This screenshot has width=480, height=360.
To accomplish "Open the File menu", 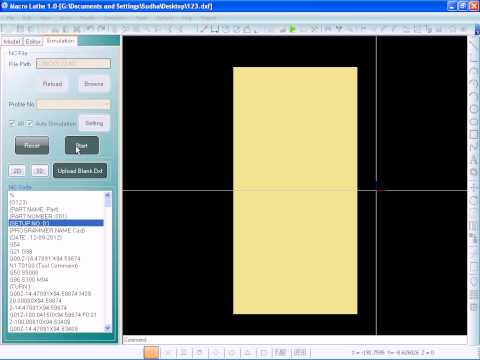I will (x=10, y=18).
